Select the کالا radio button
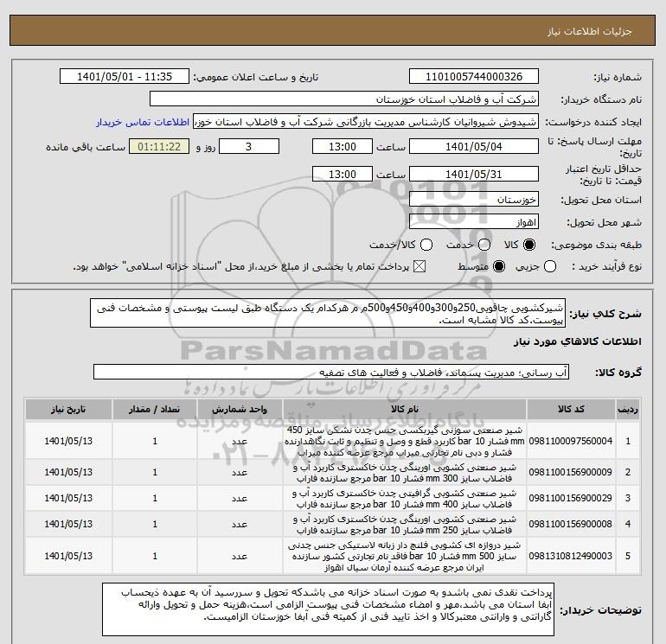The image size is (666, 644). click(x=529, y=245)
